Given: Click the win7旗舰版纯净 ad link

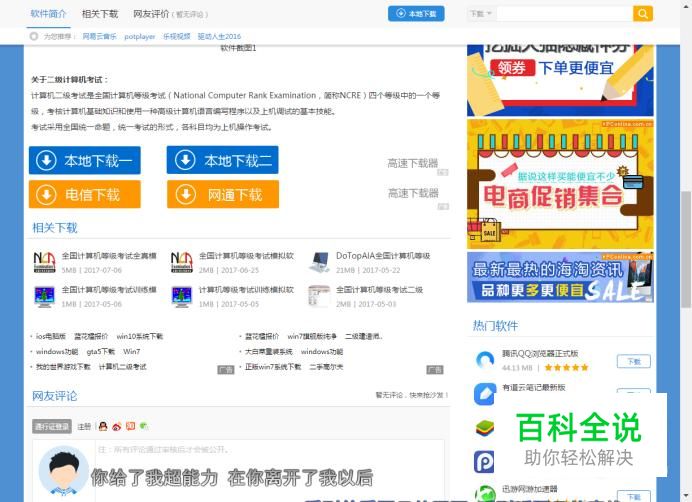Looking at the screenshot, I should coord(312,336).
